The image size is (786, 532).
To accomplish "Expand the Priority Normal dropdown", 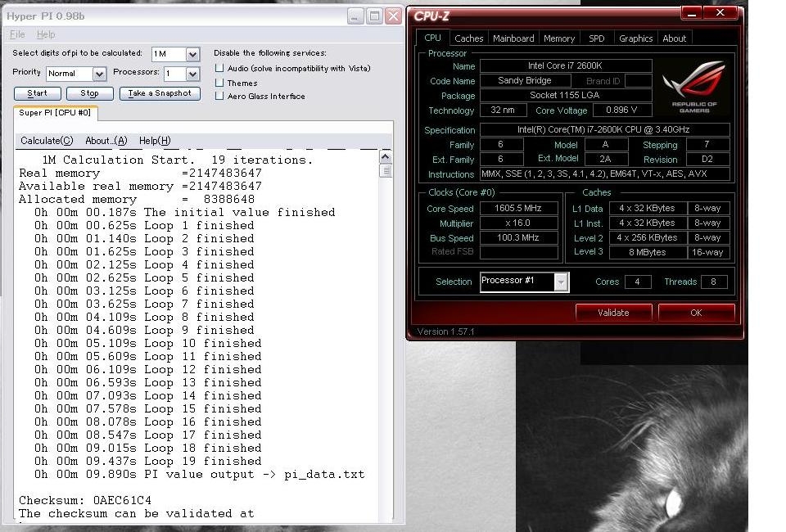I will coord(99,74).
